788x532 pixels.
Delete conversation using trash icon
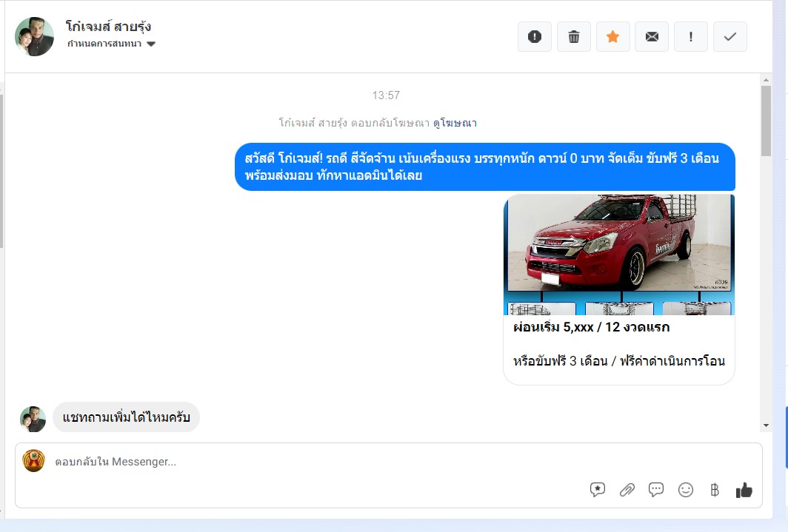pos(574,37)
